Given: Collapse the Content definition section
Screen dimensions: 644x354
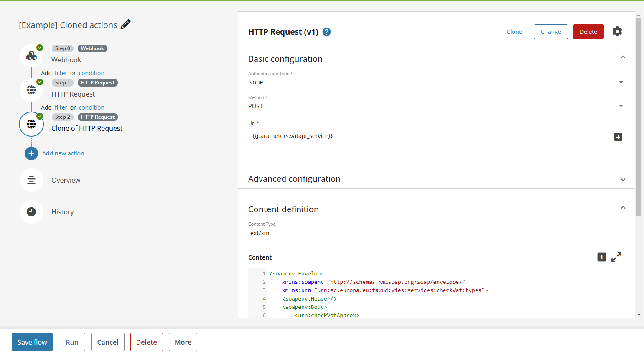Looking at the screenshot, I should click(623, 208).
